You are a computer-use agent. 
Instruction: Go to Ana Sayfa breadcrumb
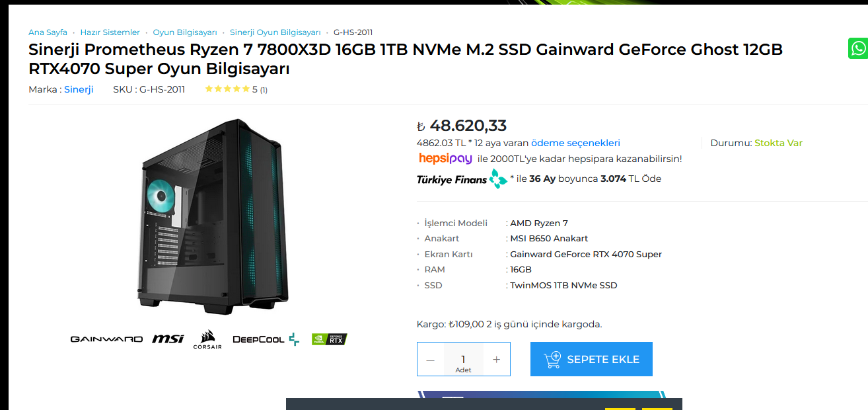(x=48, y=32)
